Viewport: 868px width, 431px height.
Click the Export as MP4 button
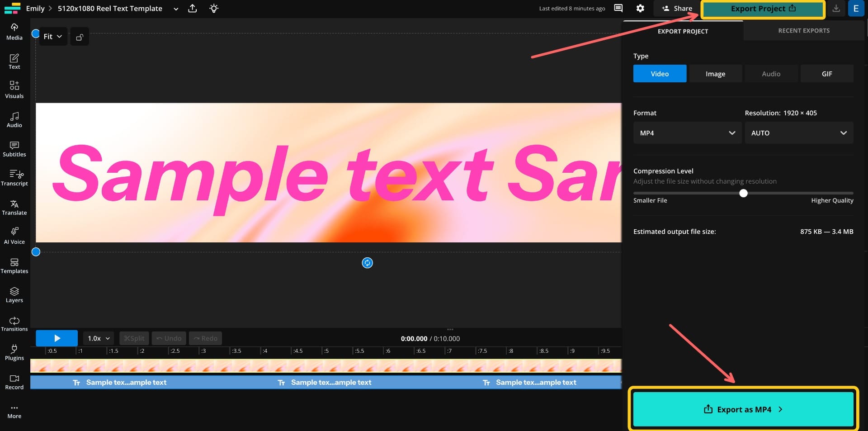coord(743,409)
